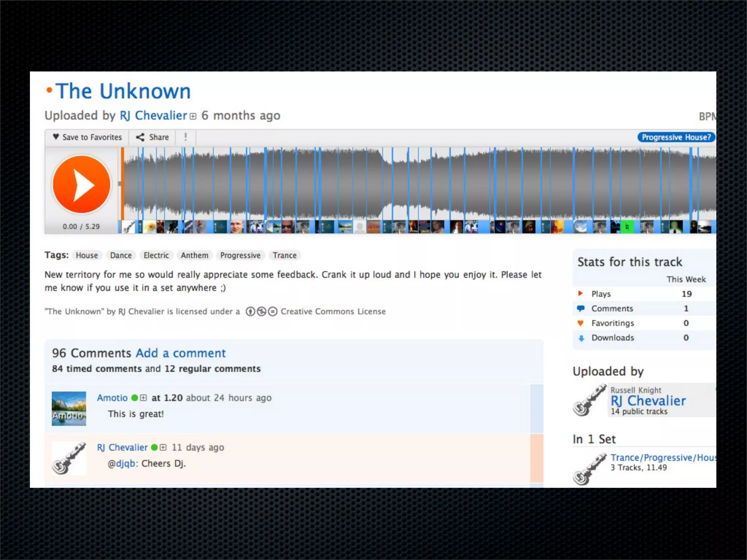Select the Progressive tag
Viewport: 747px width, 560px height.
[240, 255]
